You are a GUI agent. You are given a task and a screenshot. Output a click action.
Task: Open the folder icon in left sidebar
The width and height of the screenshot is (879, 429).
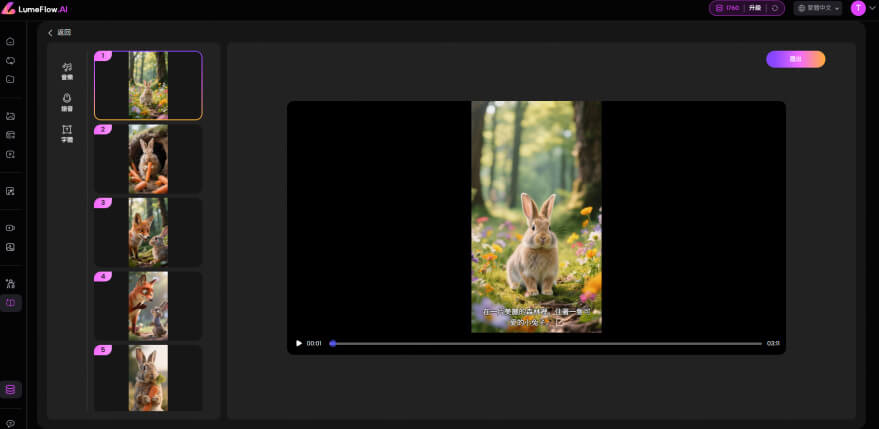(10, 79)
